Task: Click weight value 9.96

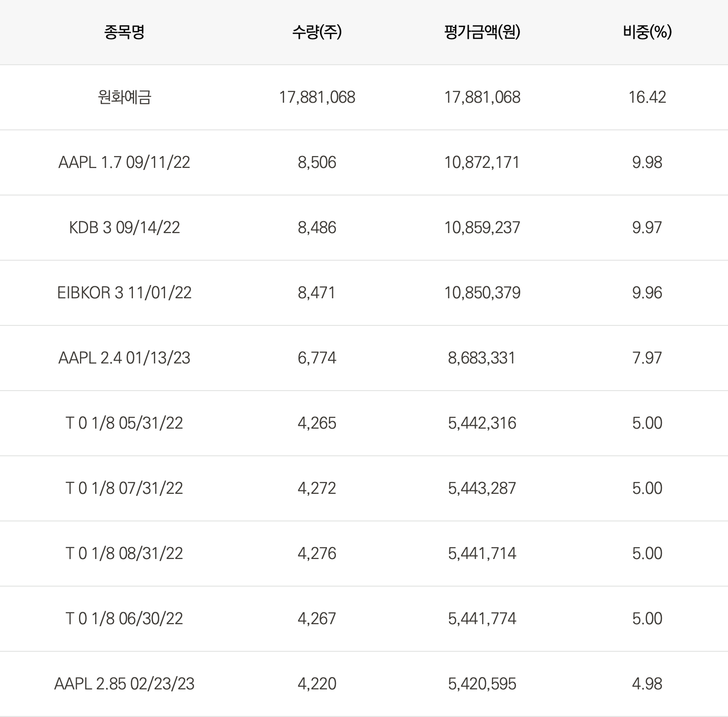Action: pos(647,293)
